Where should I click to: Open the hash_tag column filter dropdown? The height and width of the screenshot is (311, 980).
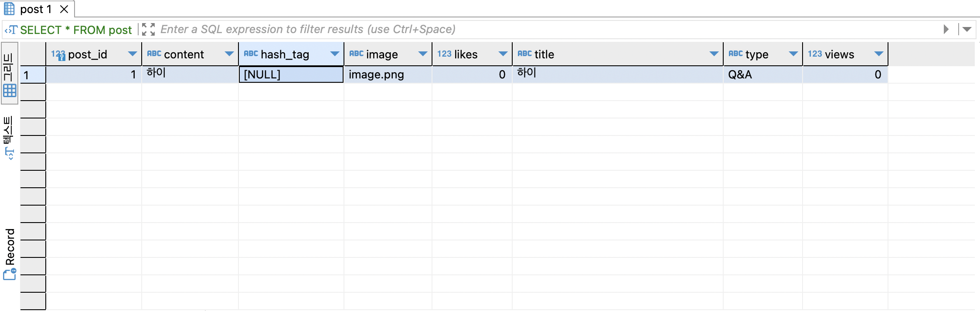coord(334,54)
